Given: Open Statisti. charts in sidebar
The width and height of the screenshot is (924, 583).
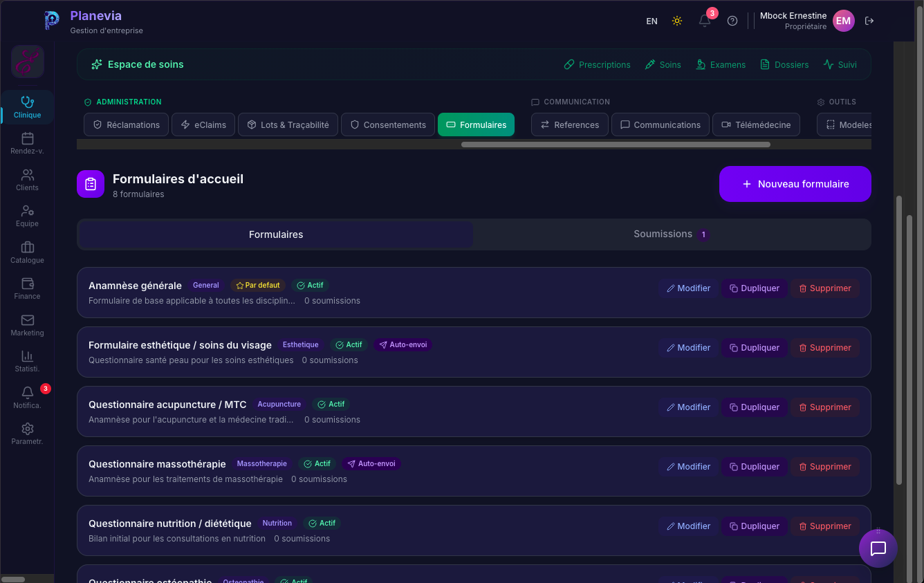Looking at the screenshot, I should click(x=28, y=361).
